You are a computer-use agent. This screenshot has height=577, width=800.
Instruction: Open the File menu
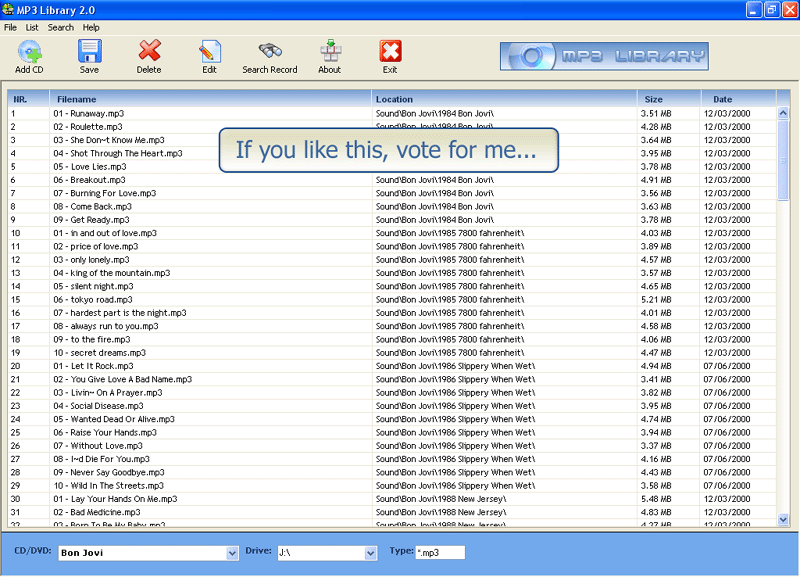pyautogui.click(x=10, y=27)
